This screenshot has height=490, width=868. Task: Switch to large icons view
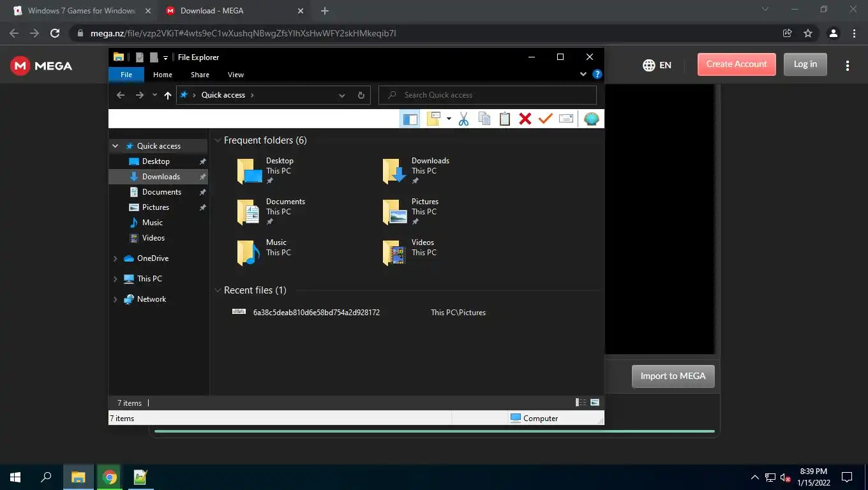pos(595,403)
